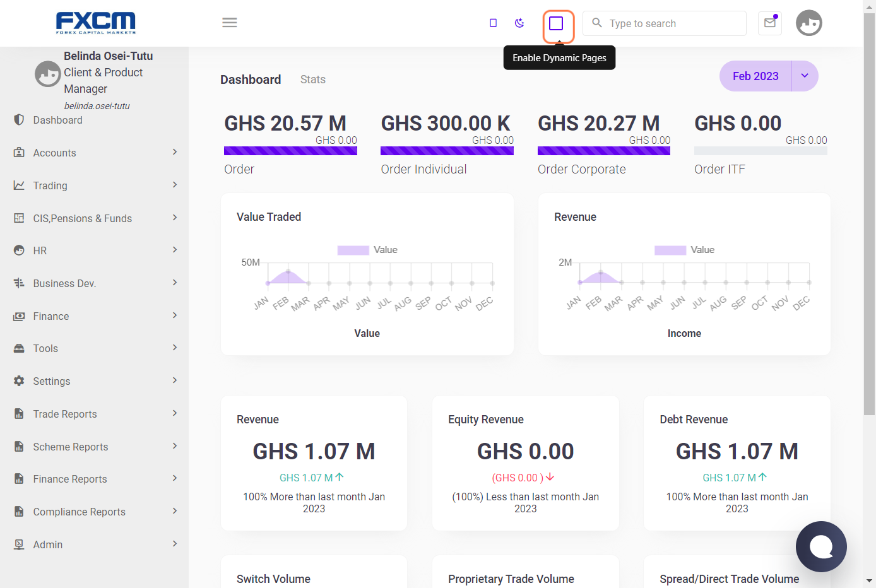Toggle the hamburger menu icon
This screenshot has width=876, height=588.
tap(230, 23)
